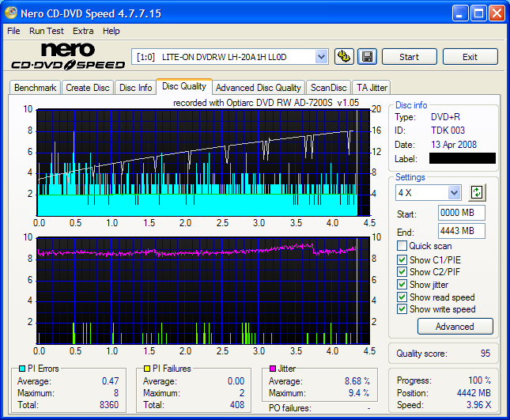The image size is (510, 420).
Task: Open the LITE-ON drive selection dropdown
Action: [x=321, y=57]
